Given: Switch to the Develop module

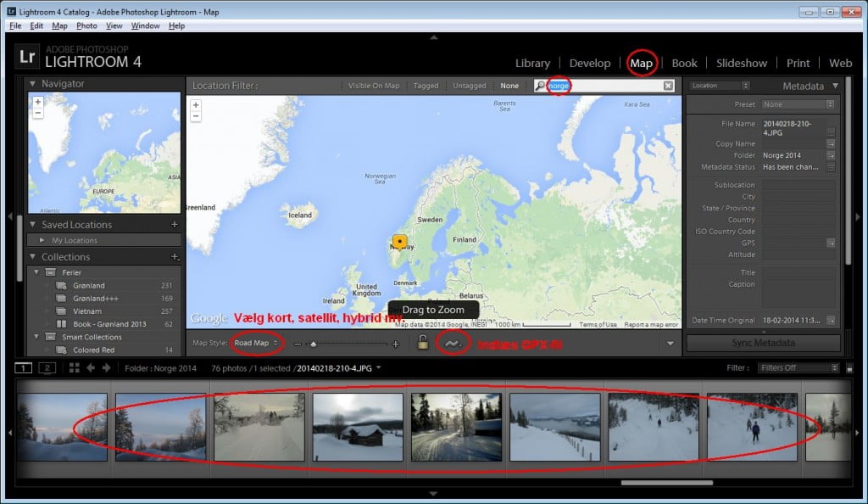Looking at the screenshot, I should [x=590, y=63].
